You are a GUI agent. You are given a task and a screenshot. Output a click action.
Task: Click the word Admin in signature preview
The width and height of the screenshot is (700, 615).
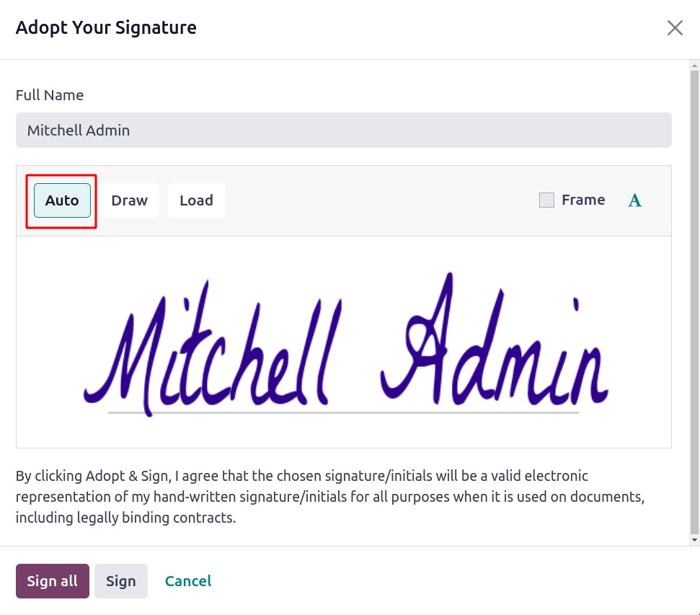(x=495, y=340)
